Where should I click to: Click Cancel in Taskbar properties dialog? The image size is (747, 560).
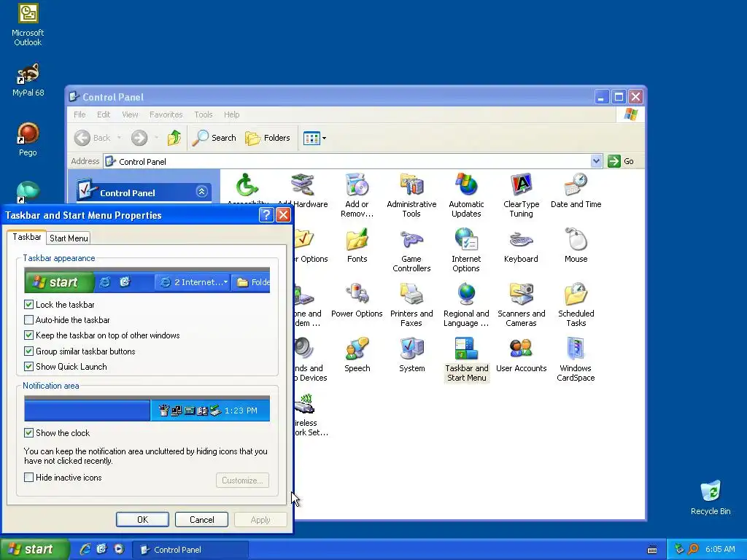coord(201,519)
